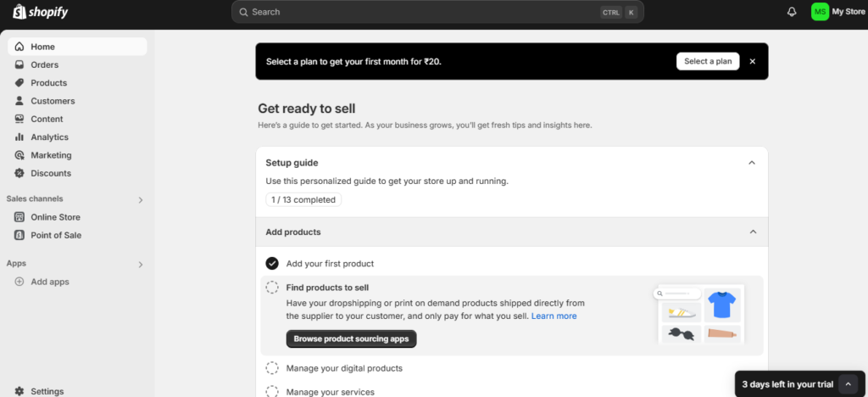Click Add your first product text

point(330,264)
